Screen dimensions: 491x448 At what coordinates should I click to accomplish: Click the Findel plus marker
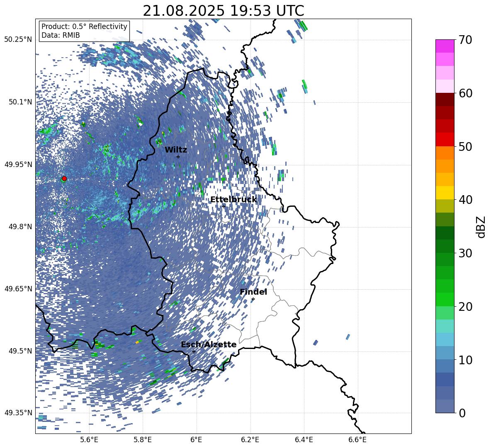(x=253, y=299)
